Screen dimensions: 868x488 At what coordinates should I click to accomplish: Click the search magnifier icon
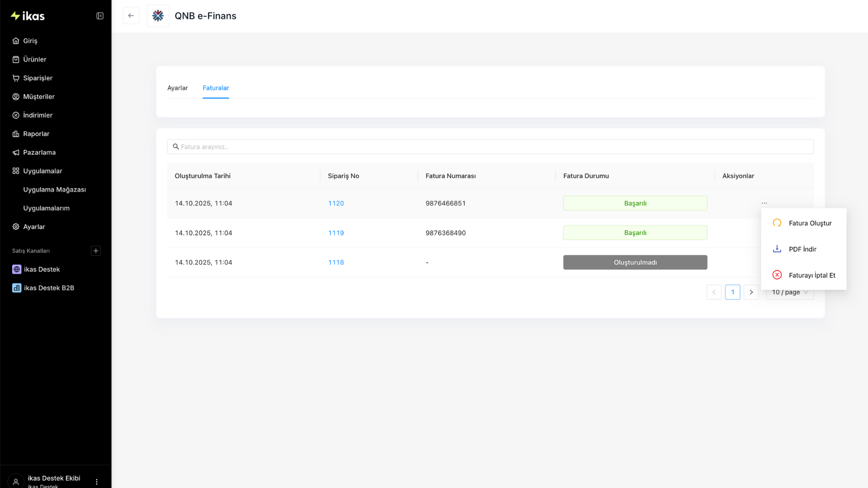(x=176, y=146)
